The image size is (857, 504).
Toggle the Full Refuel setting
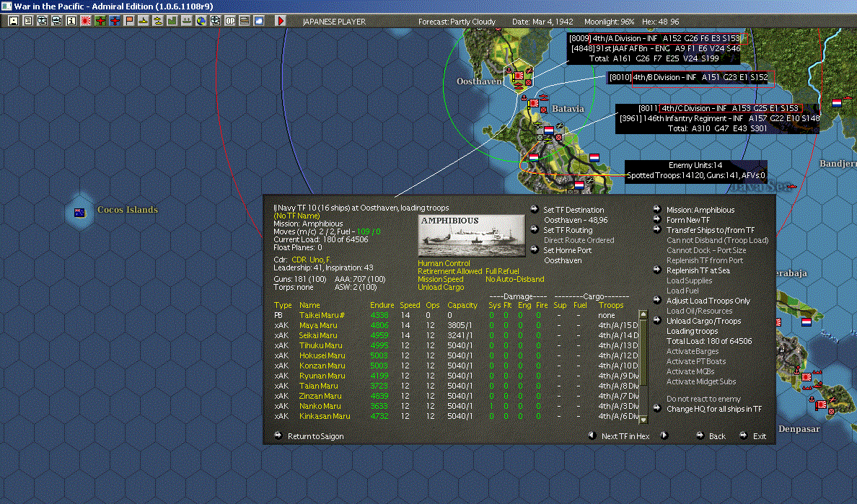[502, 271]
